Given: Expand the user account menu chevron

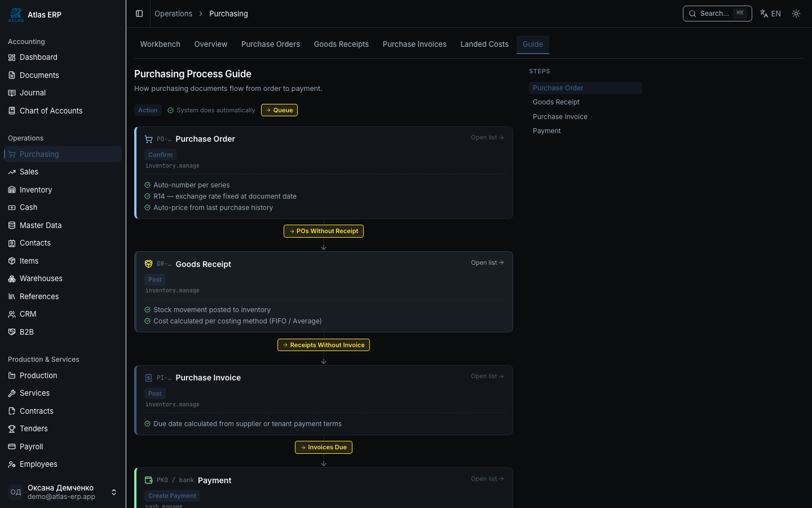Looking at the screenshot, I should (114, 492).
